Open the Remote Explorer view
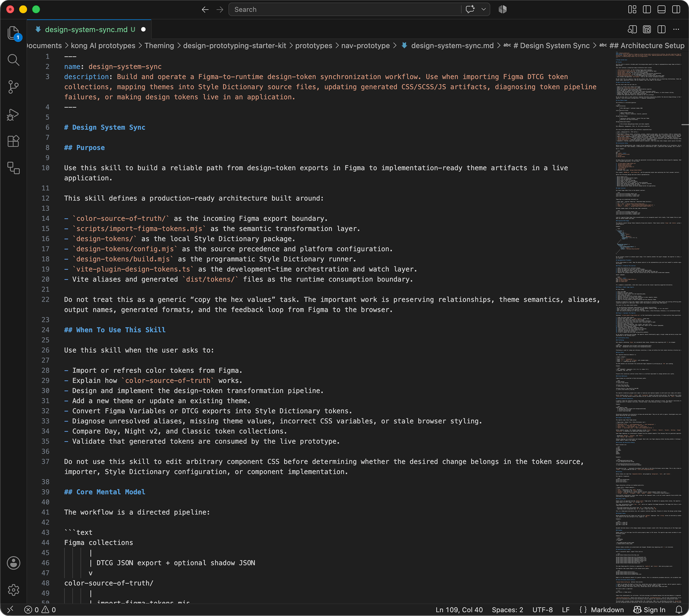689x616 pixels. (13, 168)
